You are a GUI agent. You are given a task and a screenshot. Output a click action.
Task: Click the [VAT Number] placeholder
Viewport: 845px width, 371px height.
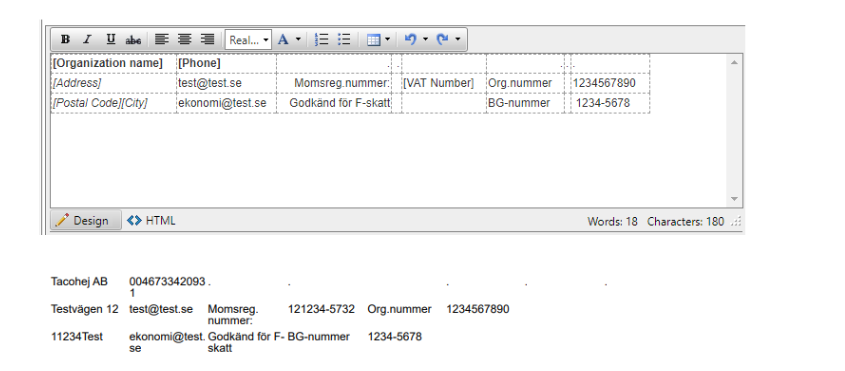439,83
